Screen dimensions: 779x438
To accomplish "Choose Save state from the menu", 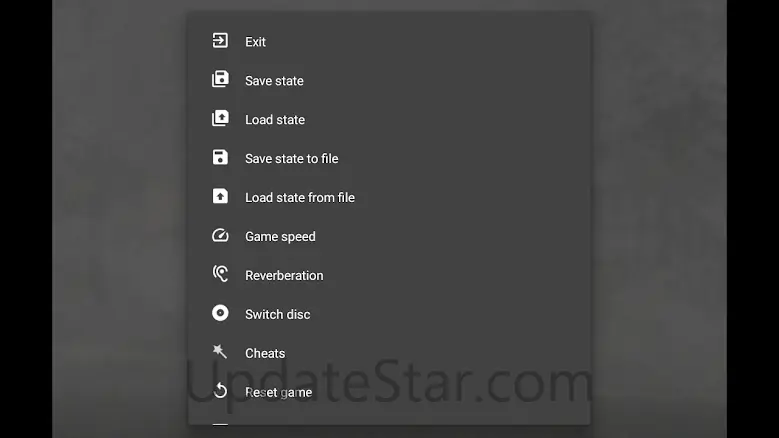I will coord(274,81).
